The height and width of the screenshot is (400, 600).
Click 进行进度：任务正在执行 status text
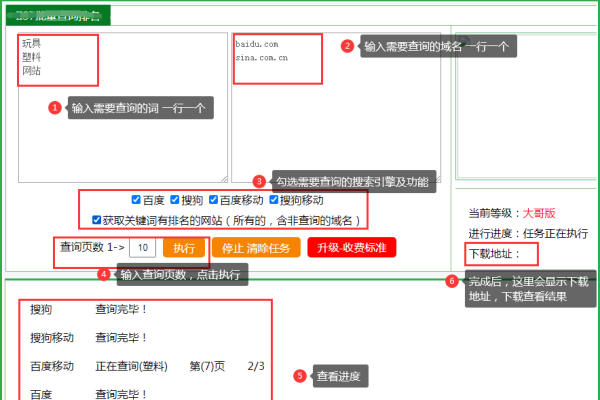point(528,233)
